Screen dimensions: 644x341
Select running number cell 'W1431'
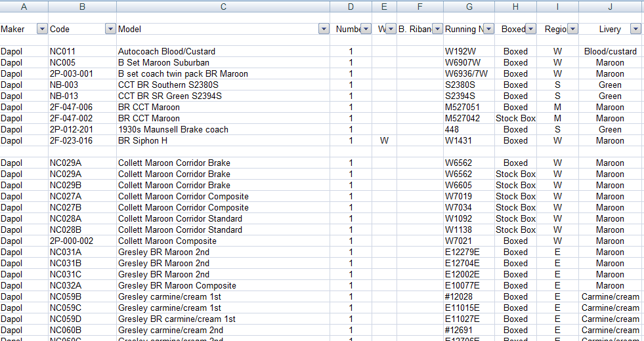(469, 140)
